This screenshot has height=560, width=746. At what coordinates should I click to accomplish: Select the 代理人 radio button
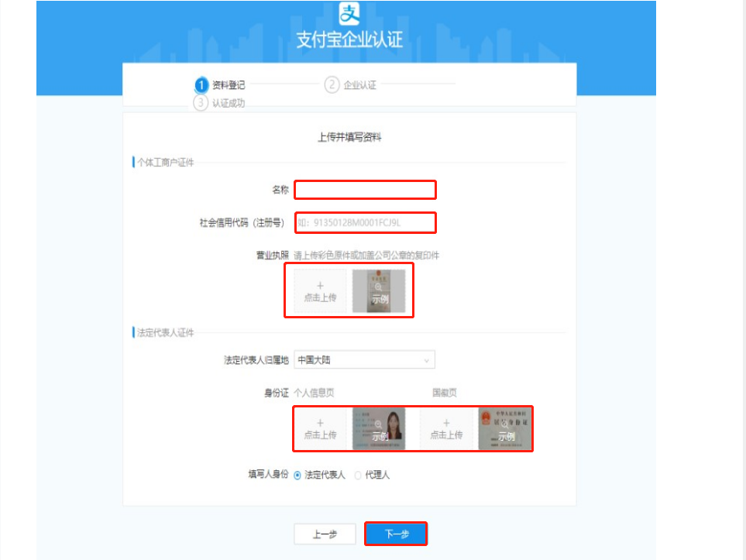[x=358, y=475]
